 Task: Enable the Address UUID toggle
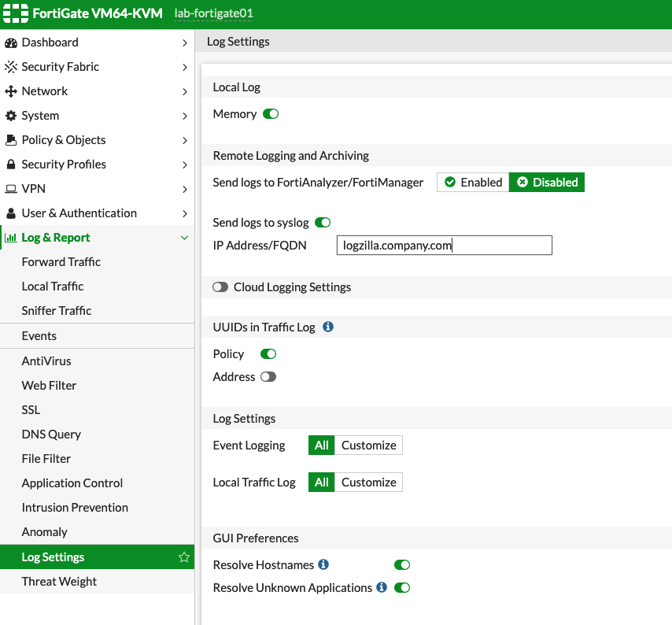pos(268,377)
